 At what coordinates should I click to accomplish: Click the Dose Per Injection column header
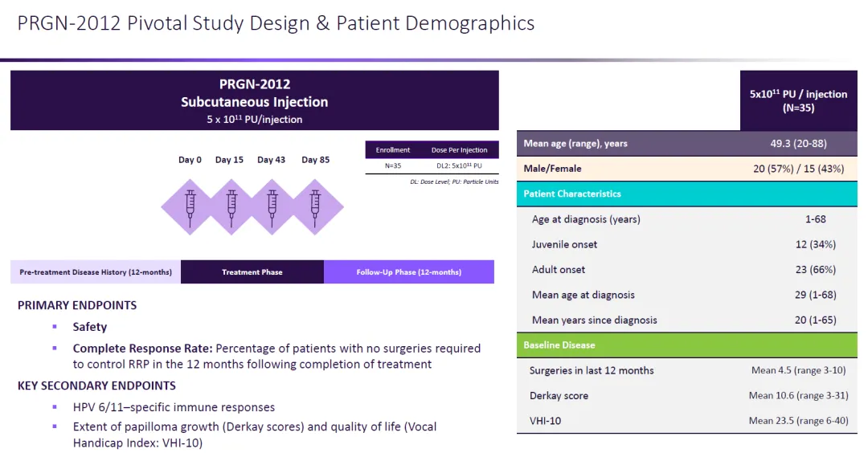(x=459, y=150)
